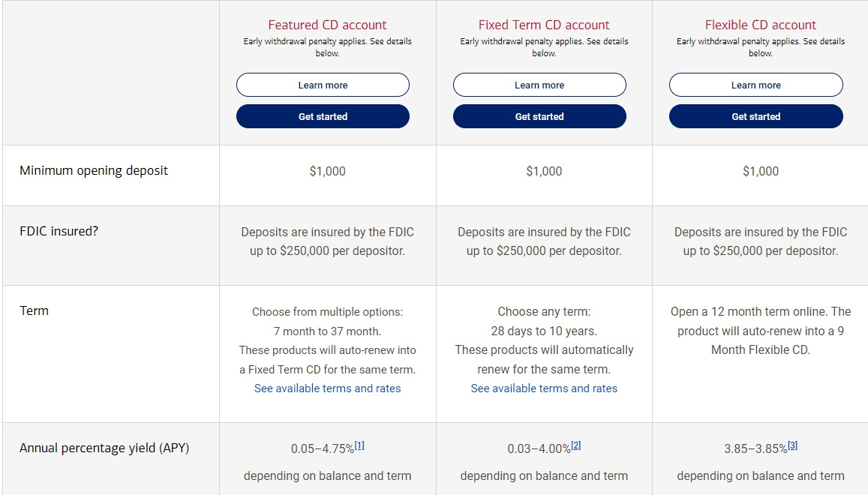This screenshot has width=868, height=495.
Task: Select the Featured CD account heading
Action: (x=327, y=25)
